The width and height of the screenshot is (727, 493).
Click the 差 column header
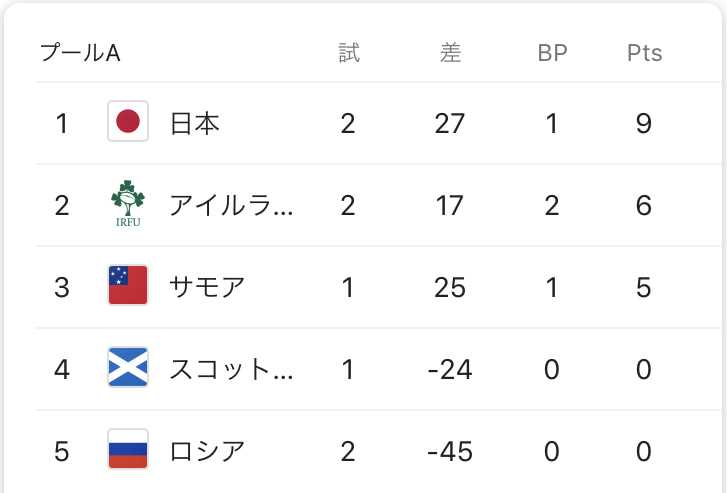click(x=450, y=52)
